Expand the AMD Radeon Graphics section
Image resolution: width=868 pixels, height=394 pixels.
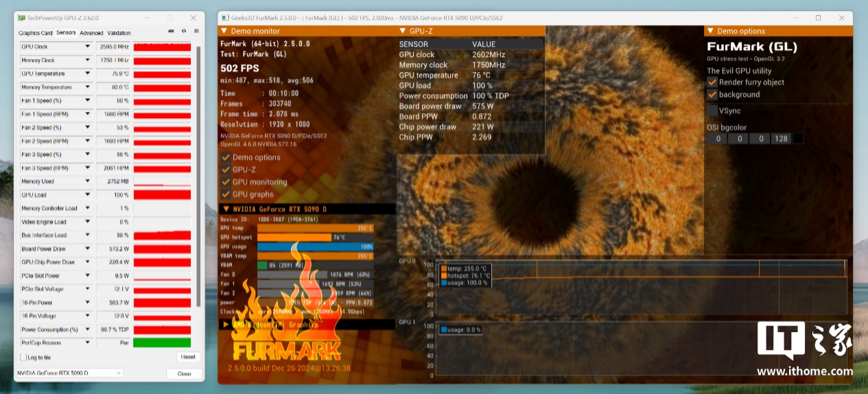pos(226,324)
